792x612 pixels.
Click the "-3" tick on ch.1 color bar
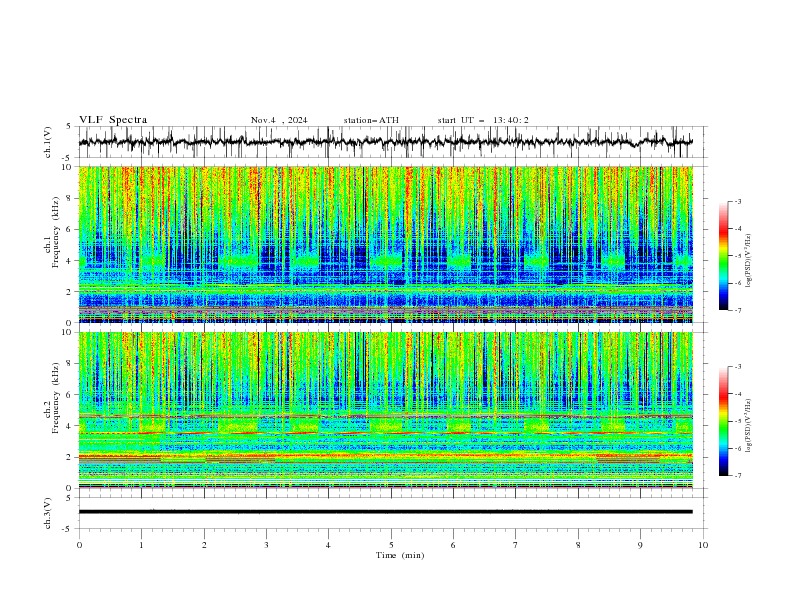coord(737,201)
